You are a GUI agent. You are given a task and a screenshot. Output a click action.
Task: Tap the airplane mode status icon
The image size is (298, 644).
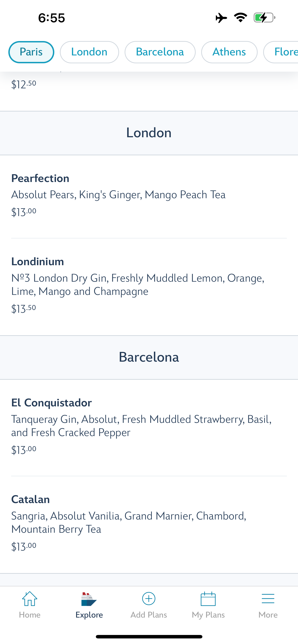click(221, 18)
